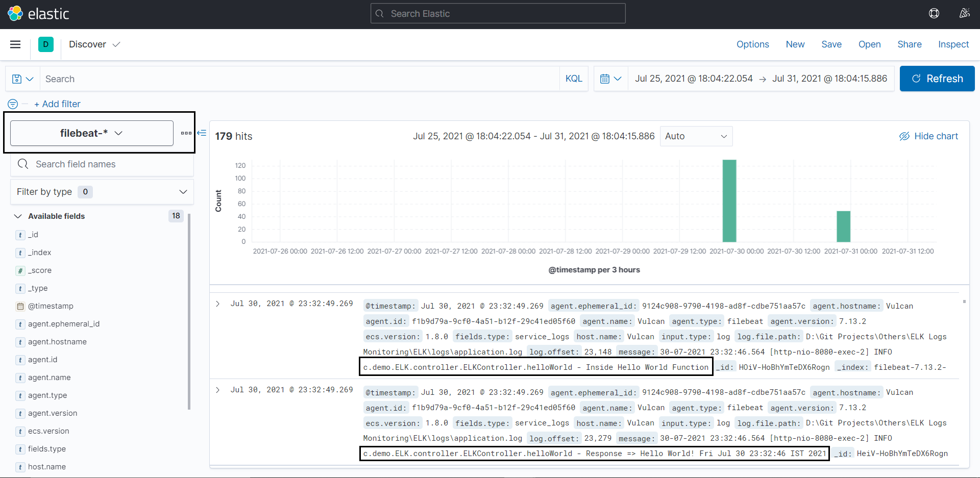The height and width of the screenshot is (478, 980).
Task: Select the _index field
Action: pyautogui.click(x=39, y=253)
